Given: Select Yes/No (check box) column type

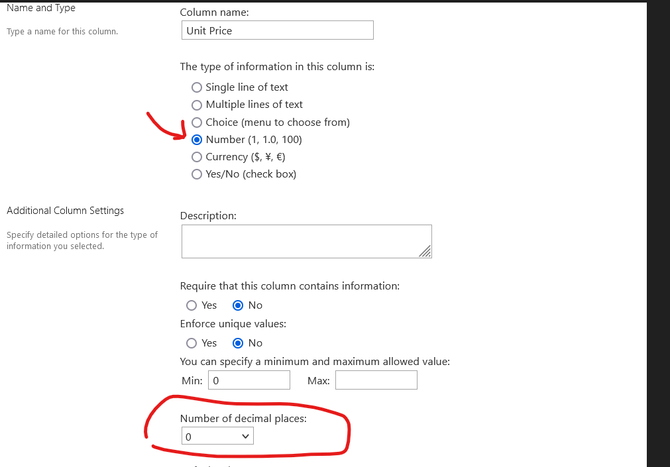Looking at the screenshot, I should [197, 174].
